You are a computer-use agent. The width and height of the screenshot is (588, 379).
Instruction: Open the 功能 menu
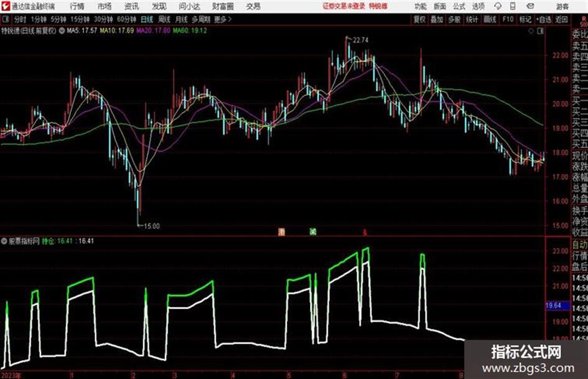coord(421,6)
